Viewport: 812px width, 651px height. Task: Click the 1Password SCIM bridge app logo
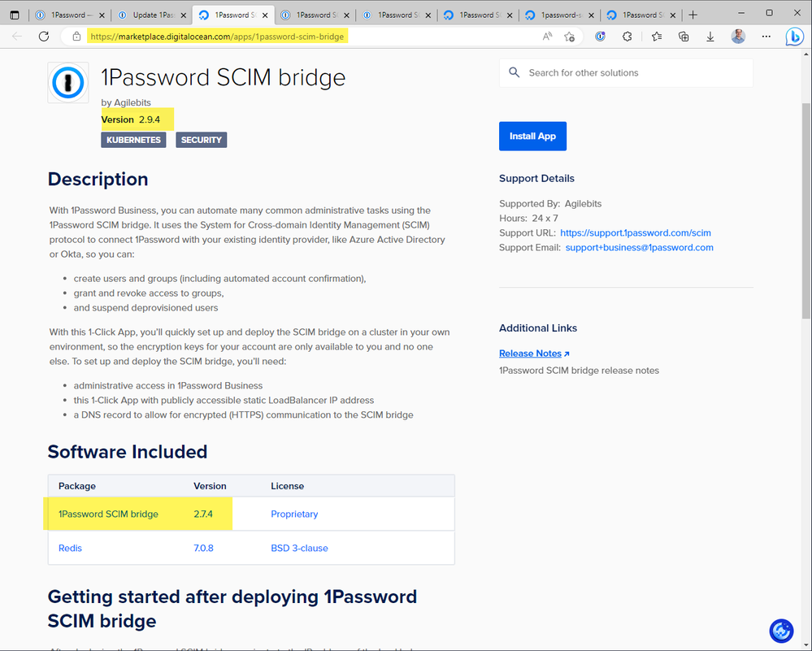68,83
